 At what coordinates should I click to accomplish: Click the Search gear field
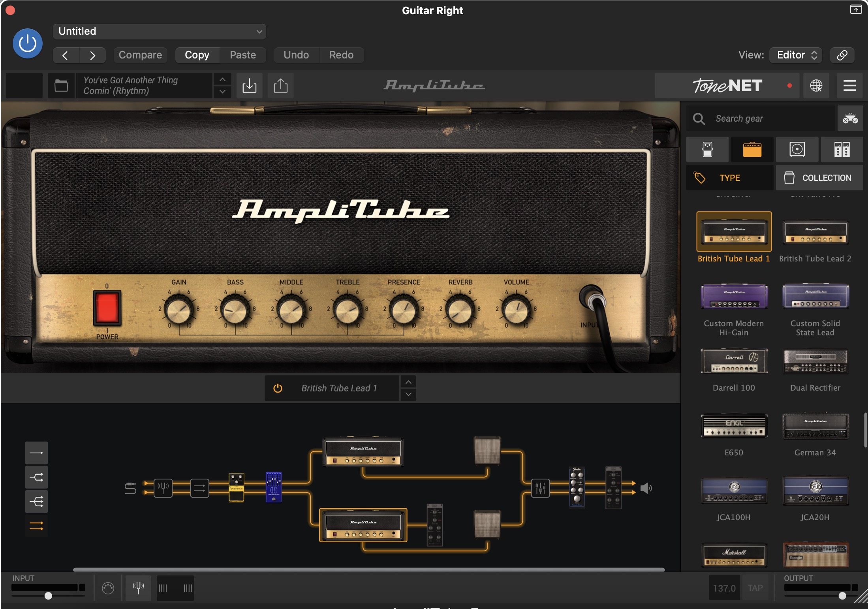[x=761, y=118]
